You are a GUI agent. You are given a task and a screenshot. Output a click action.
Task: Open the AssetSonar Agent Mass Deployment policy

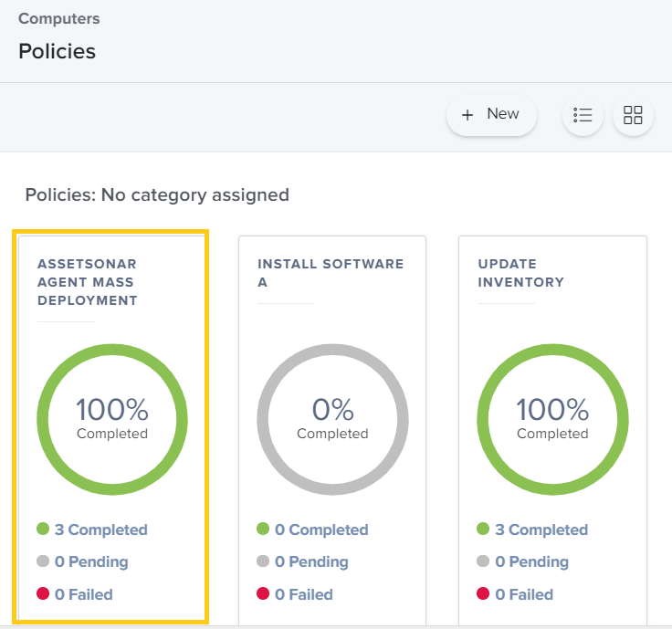(x=88, y=282)
